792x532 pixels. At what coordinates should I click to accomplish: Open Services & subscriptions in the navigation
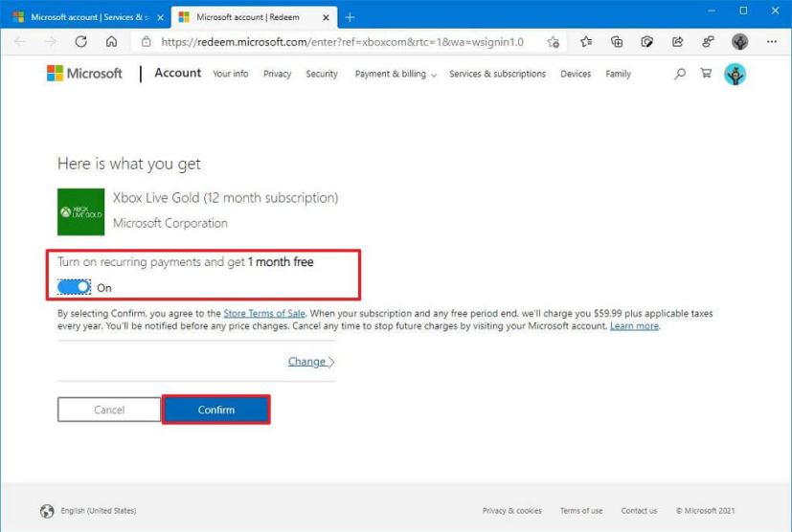tap(498, 74)
